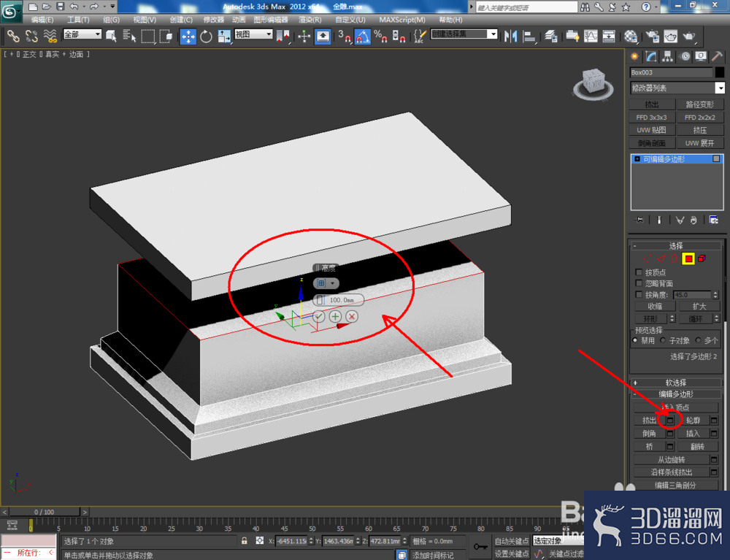The width and height of the screenshot is (730, 560).
Task: Click the Bind to Space Warp icon
Action: [50, 36]
